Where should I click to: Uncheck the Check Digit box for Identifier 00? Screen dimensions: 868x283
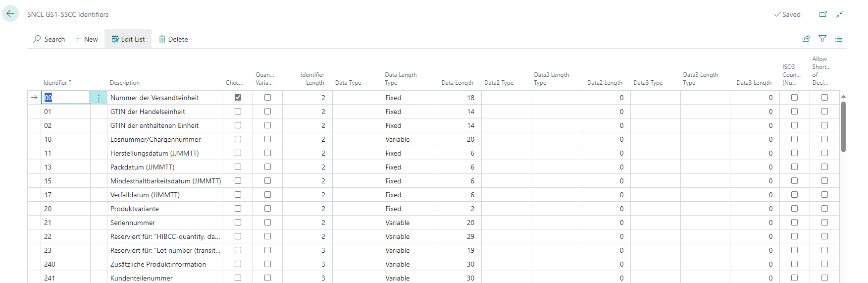pyautogui.click(x=238, y=98)
